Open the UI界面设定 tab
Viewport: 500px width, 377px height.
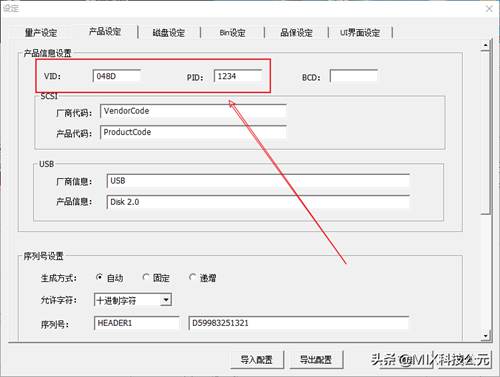[x=360, y=33]
